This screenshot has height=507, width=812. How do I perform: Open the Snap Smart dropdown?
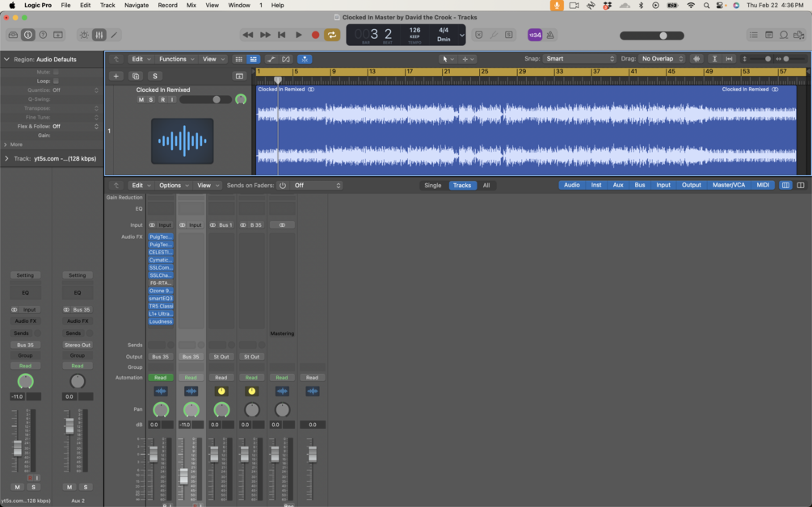pyautogui.click(x=579, y=58)
